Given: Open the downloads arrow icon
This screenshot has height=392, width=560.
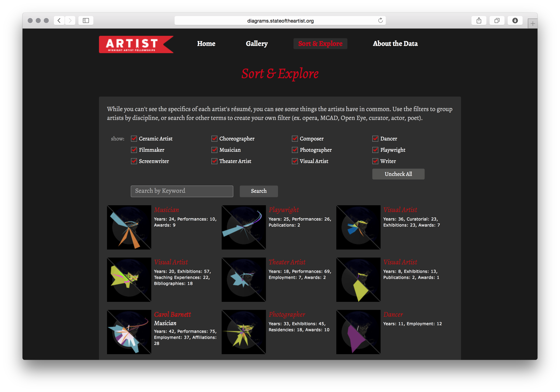Looking at the screenshot, I should pos(515,21).
